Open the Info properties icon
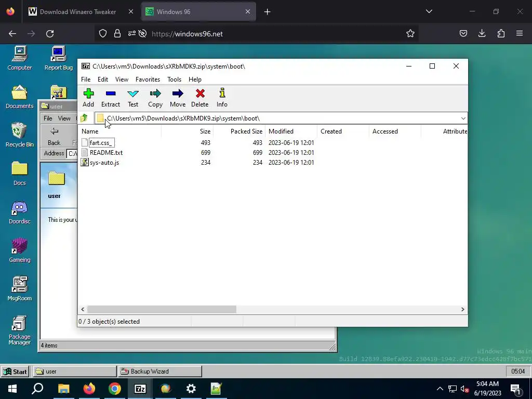Screen dimensions: 532x399 click(x=222, y=98)
